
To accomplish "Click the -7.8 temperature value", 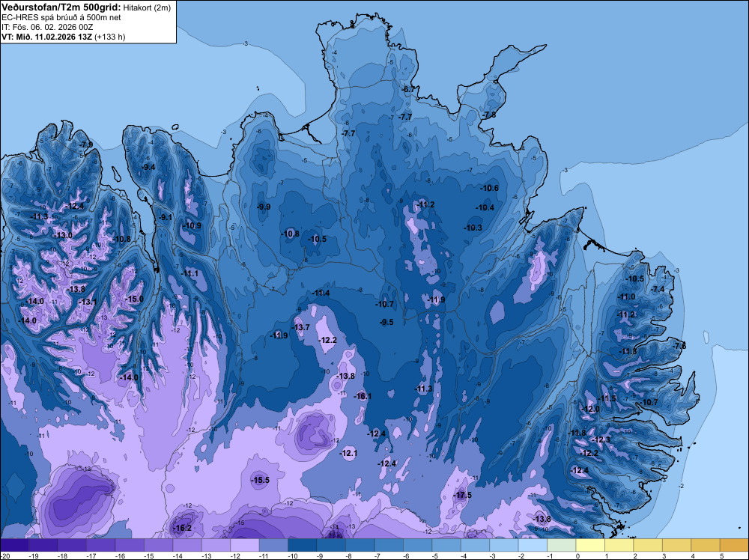I will point(488,115).
